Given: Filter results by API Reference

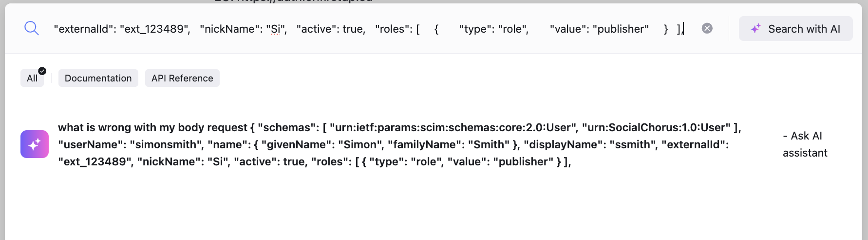Looking at the screenshot, I should click(x=182, y=79).
